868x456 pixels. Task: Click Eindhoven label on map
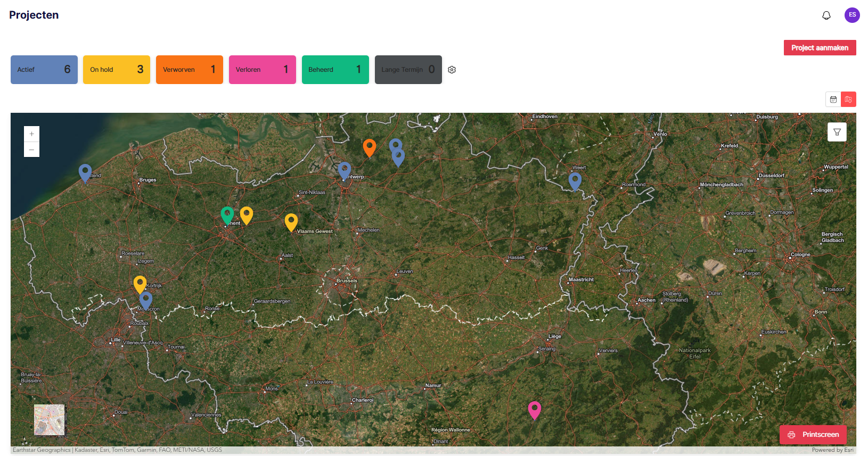pos(545,117)
